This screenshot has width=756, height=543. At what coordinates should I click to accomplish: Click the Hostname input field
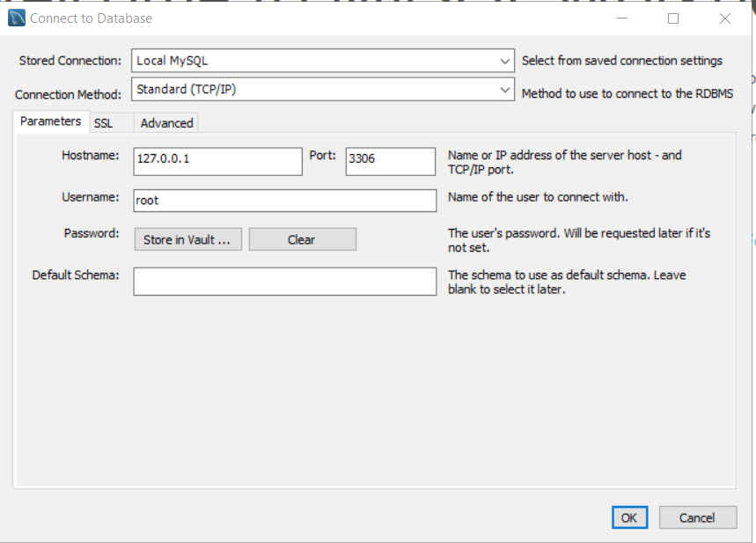click(x=218, y=162)
